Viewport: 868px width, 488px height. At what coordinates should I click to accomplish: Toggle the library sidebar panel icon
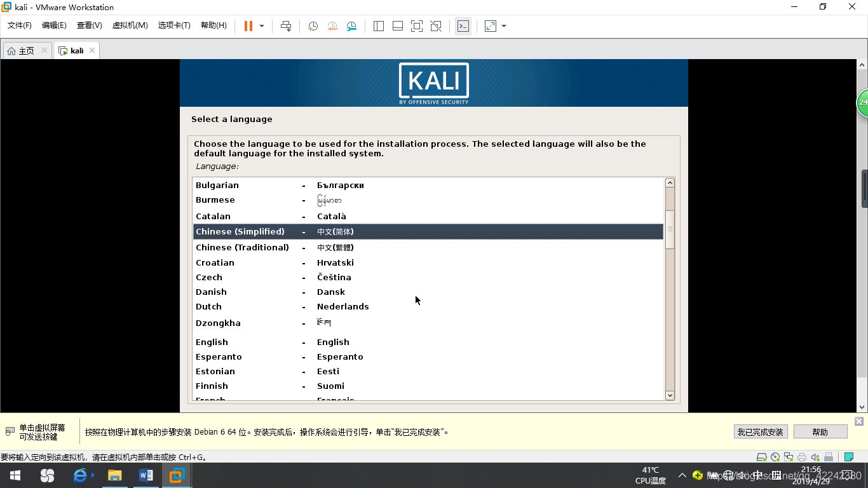click(x=378, y=26)
